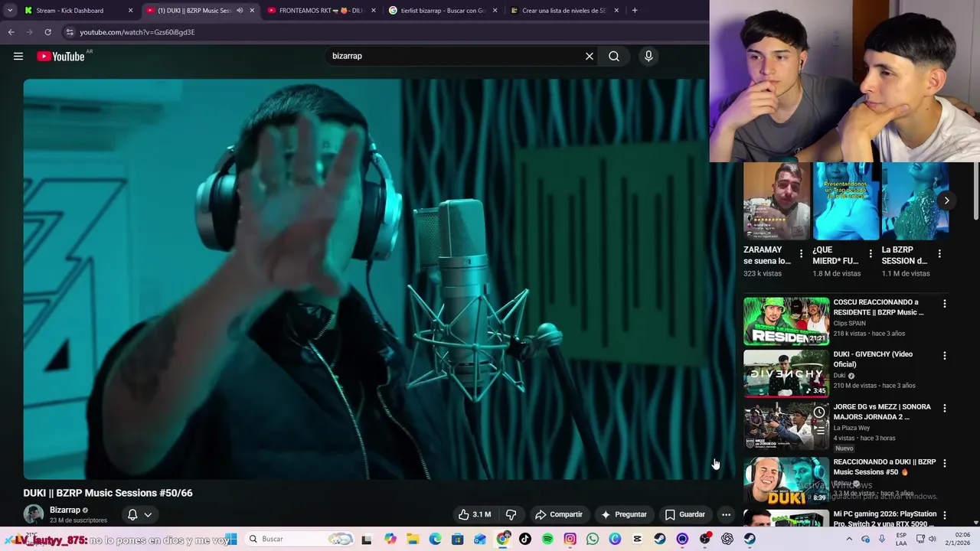Open Bizarrap channel avatar
980x551 pixels.
point(34,514)
